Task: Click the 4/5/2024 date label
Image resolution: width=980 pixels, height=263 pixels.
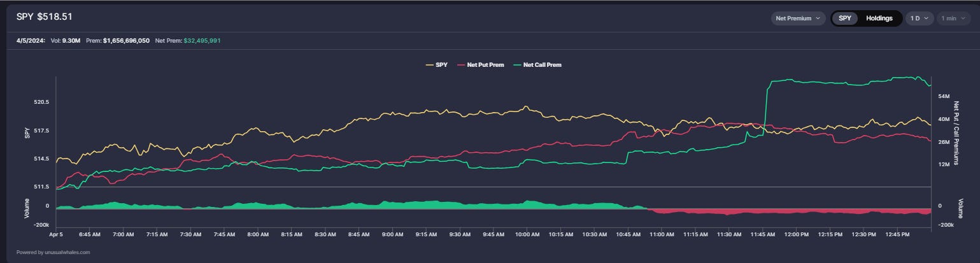Action: [x=31, y=41]
